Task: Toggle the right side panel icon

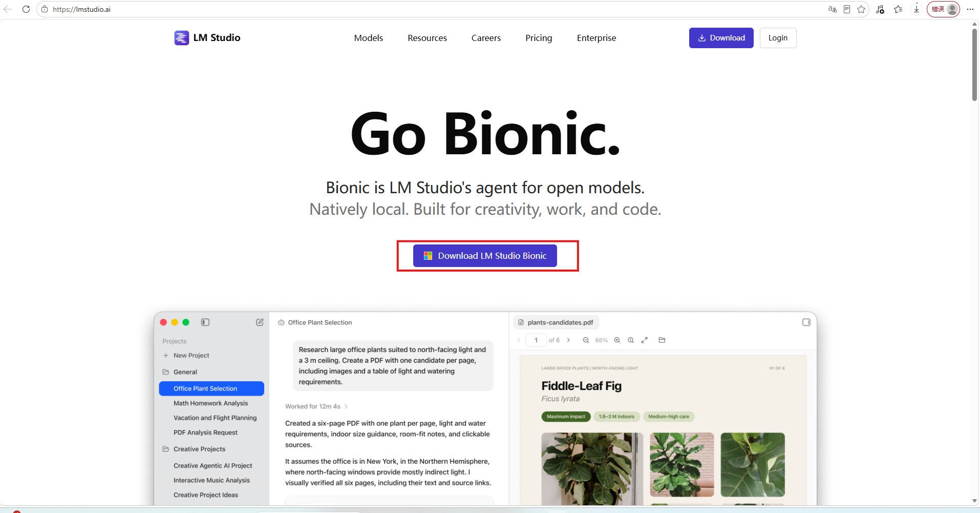Action: (806, 322)
